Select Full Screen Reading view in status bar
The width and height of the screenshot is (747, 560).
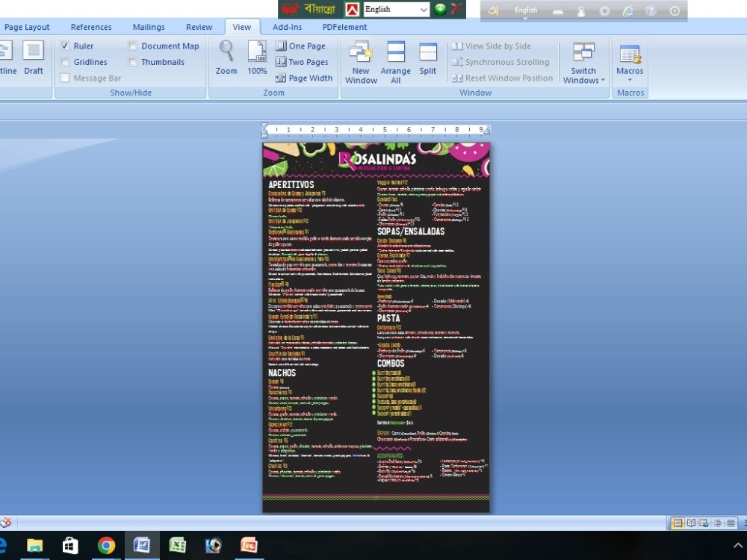coord(691,523)
